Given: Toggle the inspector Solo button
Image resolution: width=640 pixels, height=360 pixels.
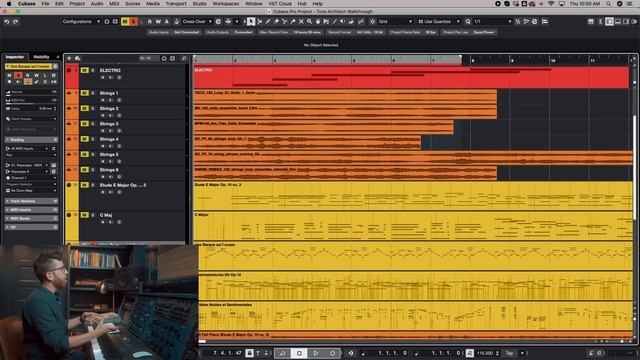Looking at the screenshot, I should click(x=18, y=76).
